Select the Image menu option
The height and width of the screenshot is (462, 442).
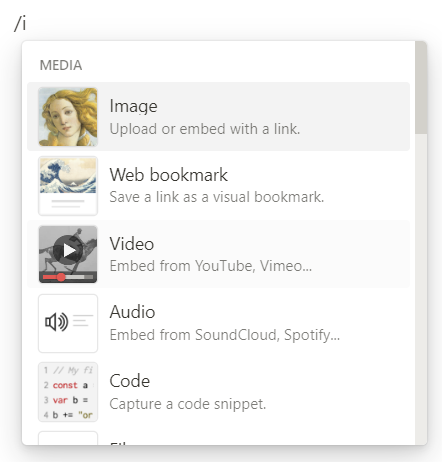point(218,117)
